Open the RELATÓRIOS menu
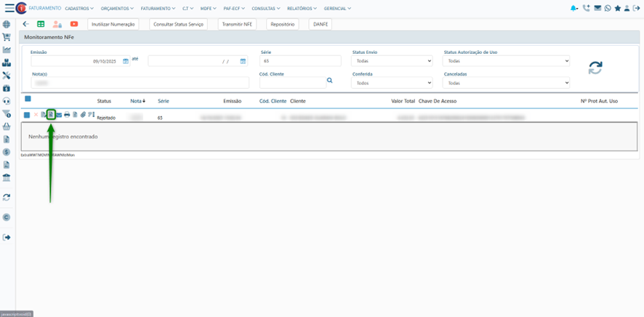Viewport: 644px width, 317px height. click(x=302, y=9)
